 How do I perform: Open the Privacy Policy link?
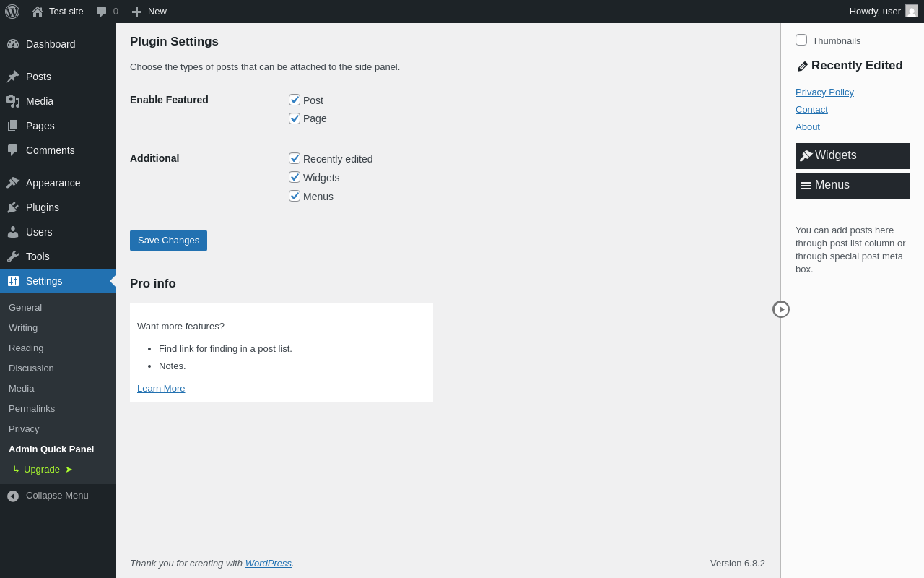coord(824,92)
